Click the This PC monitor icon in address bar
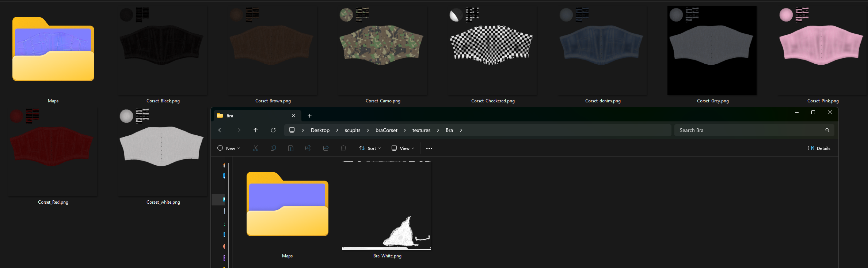The image size is (868, 268). [292, 130]
